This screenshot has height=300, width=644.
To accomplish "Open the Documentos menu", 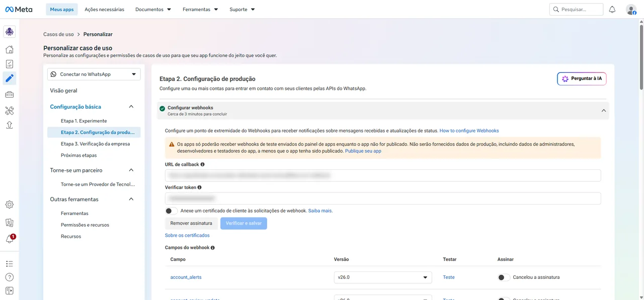I will click(x=153, y=10).
